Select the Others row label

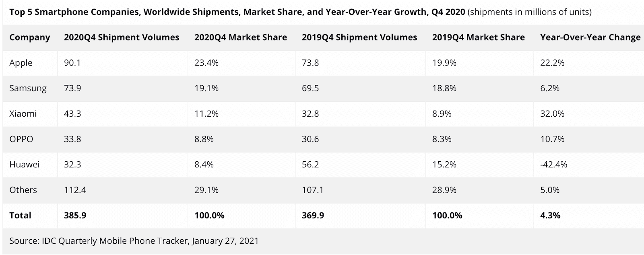tap(23, 190)
